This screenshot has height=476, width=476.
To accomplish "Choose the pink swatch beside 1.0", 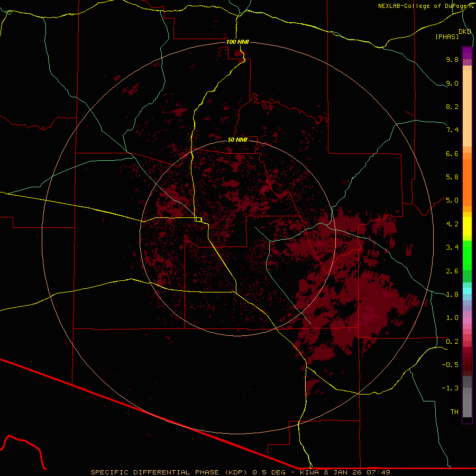I will 466,318.
